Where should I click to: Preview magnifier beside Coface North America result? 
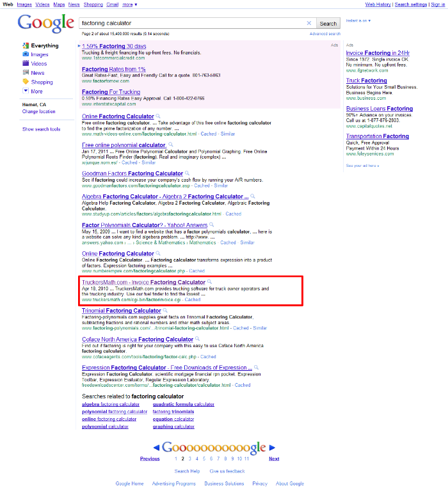197,339
